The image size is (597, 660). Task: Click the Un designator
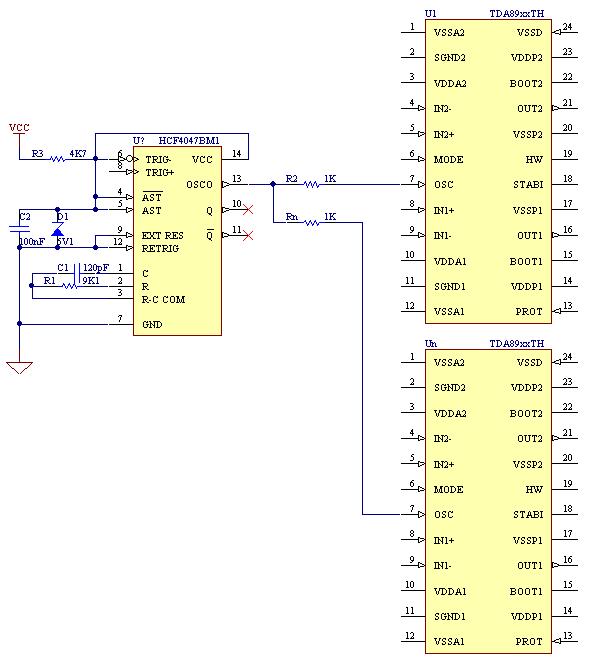tap(431, 344)
